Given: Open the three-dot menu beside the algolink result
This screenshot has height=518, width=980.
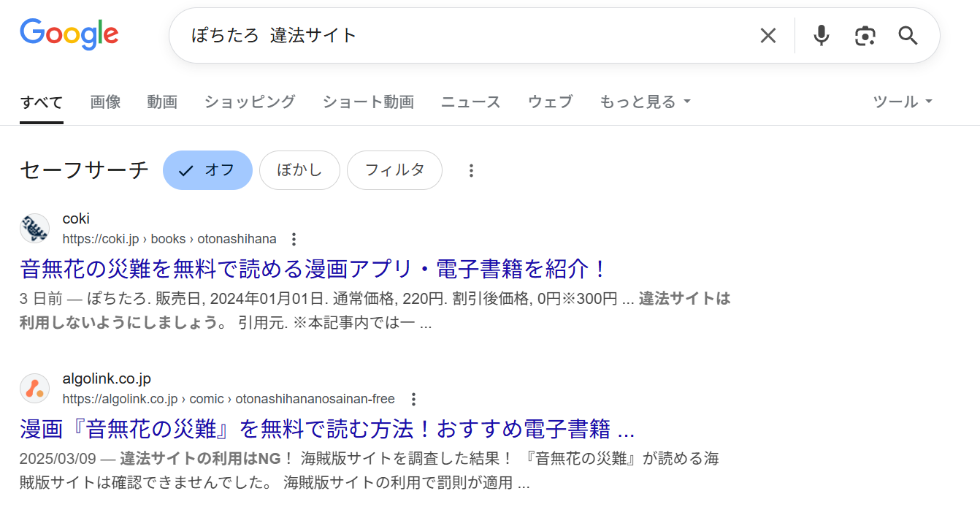Looking at the screenshot, I should 413,399.
